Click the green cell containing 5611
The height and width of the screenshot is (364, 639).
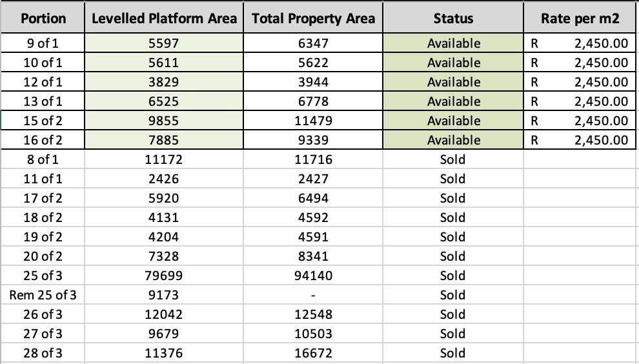coord(164,63)
